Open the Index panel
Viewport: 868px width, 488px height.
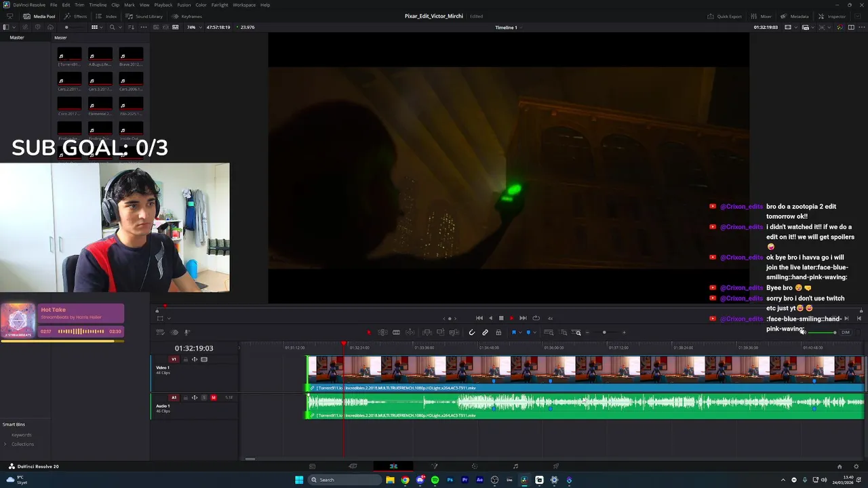[106, 16]
